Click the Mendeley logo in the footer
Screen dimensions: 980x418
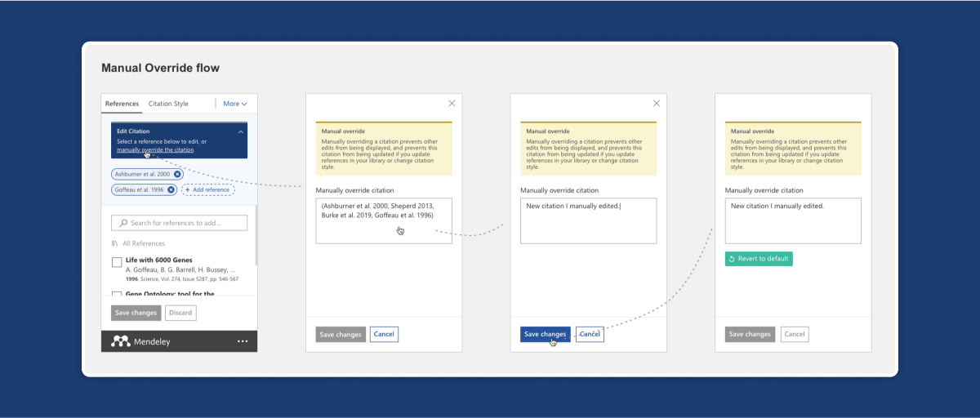point(121,341)
